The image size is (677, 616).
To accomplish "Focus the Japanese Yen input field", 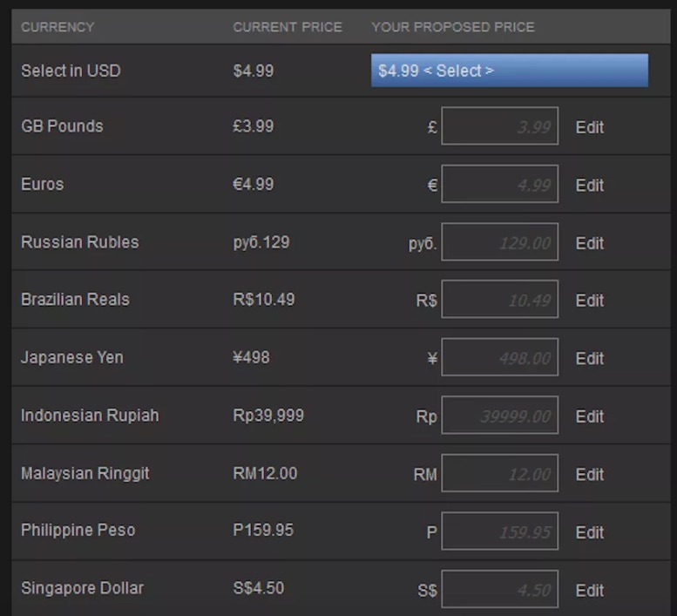I will click(x=499, y=357).
